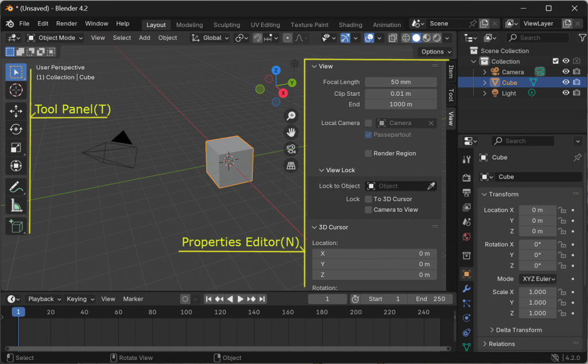This screenshot has height=364, width=588.
Task: Disable Cube render camera icon
Action: (x=577, y=82)
